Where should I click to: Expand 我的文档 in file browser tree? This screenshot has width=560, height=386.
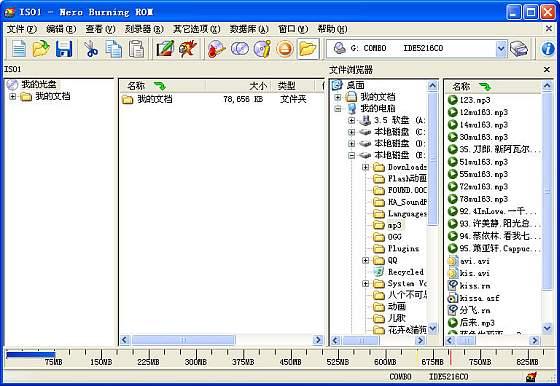point(338,97)
